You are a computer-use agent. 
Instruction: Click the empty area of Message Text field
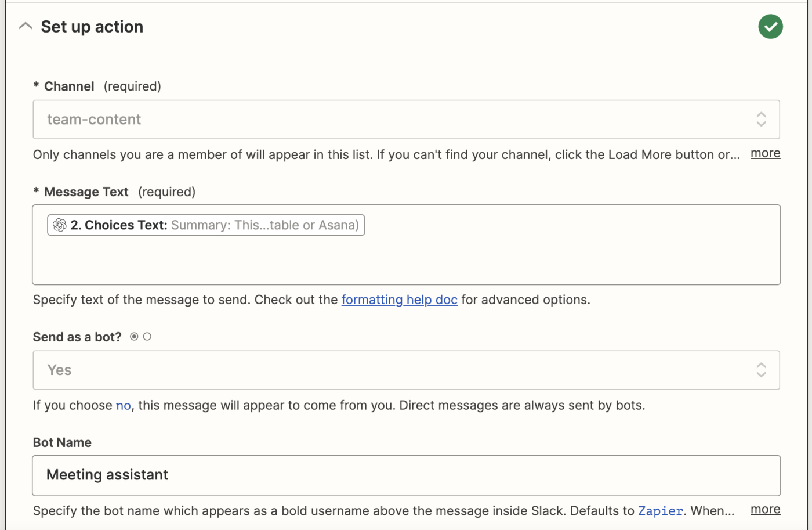[x=406, y=260]
